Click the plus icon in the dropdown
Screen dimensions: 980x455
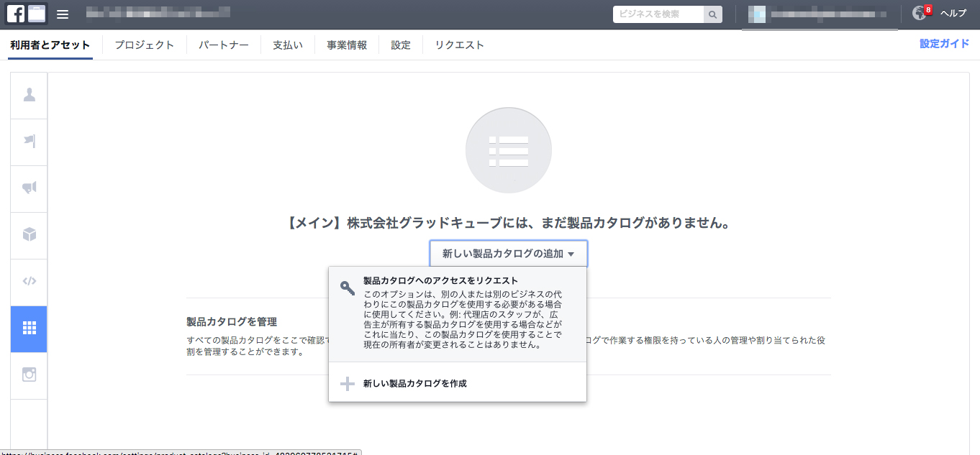348,384
